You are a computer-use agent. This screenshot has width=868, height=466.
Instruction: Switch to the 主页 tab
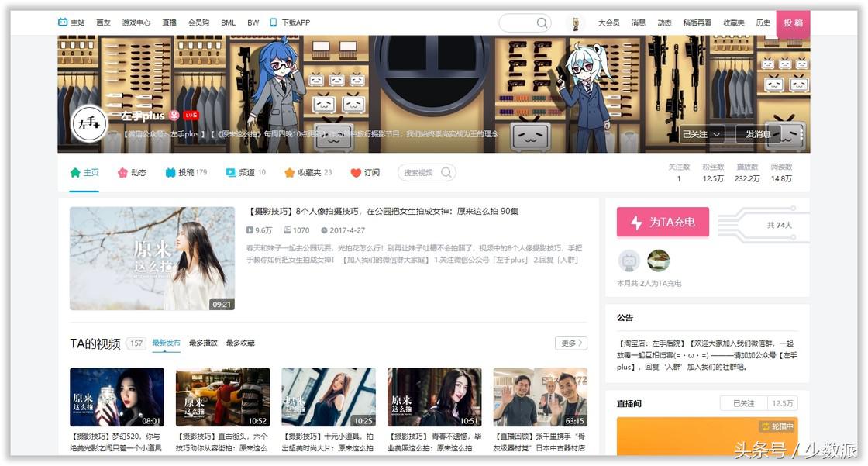[x=84, y=172]
